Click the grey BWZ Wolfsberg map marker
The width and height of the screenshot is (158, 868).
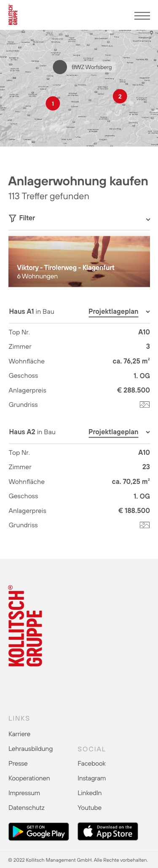click(x=60, y=67)
